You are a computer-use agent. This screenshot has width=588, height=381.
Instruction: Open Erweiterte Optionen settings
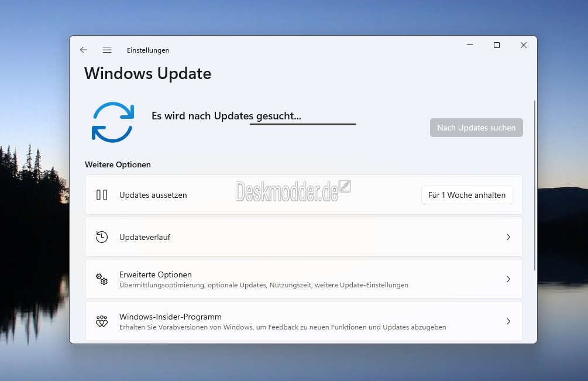(x=304, y=279)
